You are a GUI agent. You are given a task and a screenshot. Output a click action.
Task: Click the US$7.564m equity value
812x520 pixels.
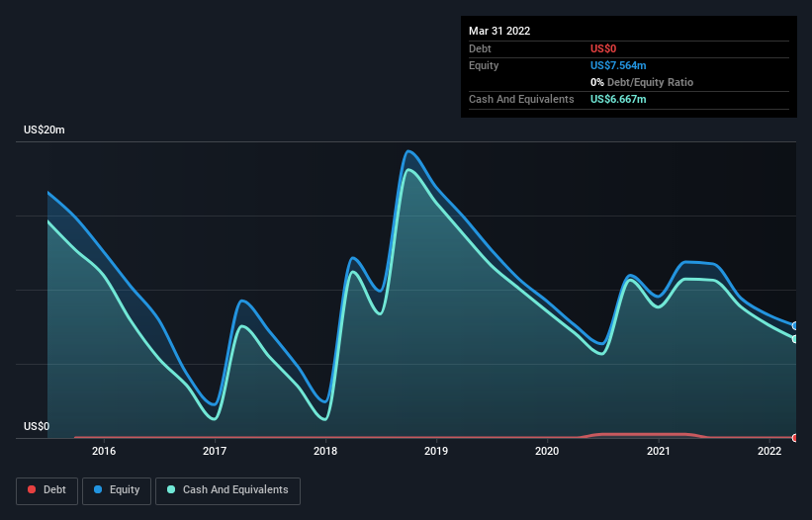tap(618, 65)
